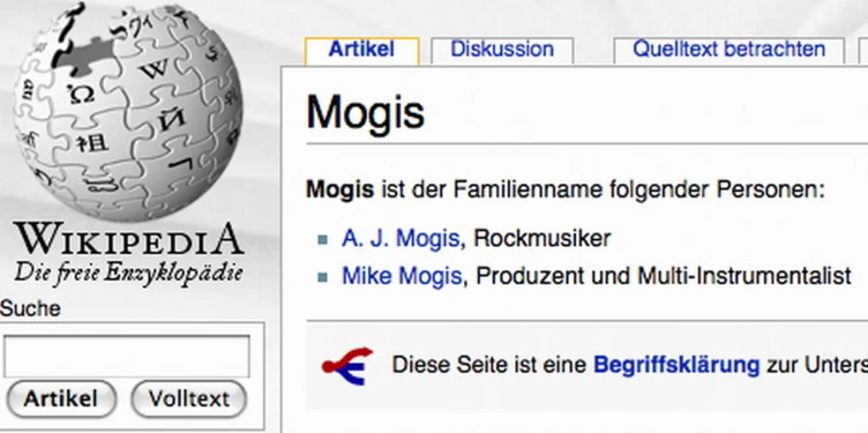Click the "Die freie Enzyklopädie" tagline
Image resolution: width=868 pixels, height=433 pixels.
(128, 273)
